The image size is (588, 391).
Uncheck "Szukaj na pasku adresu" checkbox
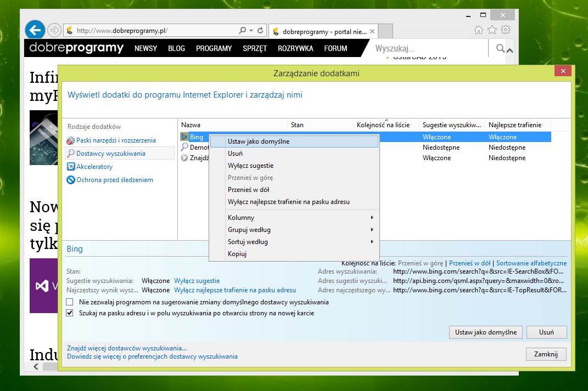[x=69, y=313]
